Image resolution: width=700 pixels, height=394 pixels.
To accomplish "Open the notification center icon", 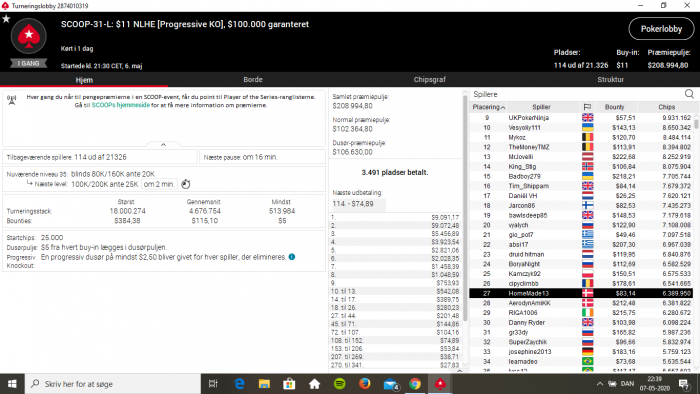I will [683, 384].
